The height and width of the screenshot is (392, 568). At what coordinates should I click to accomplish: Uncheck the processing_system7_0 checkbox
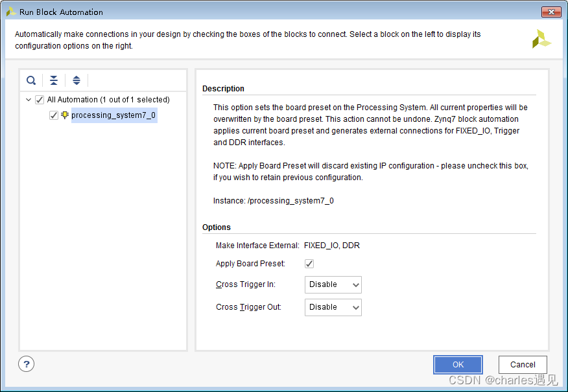[x=54, y=115]
